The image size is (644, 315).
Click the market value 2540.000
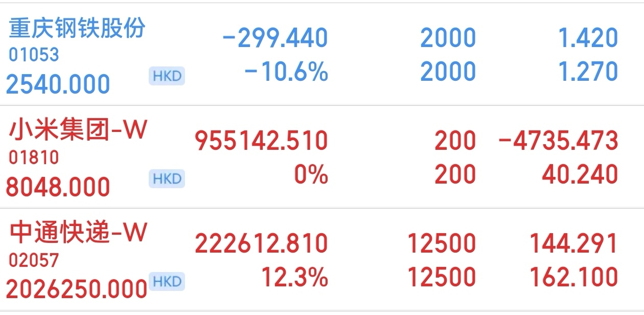click(58, 84)
